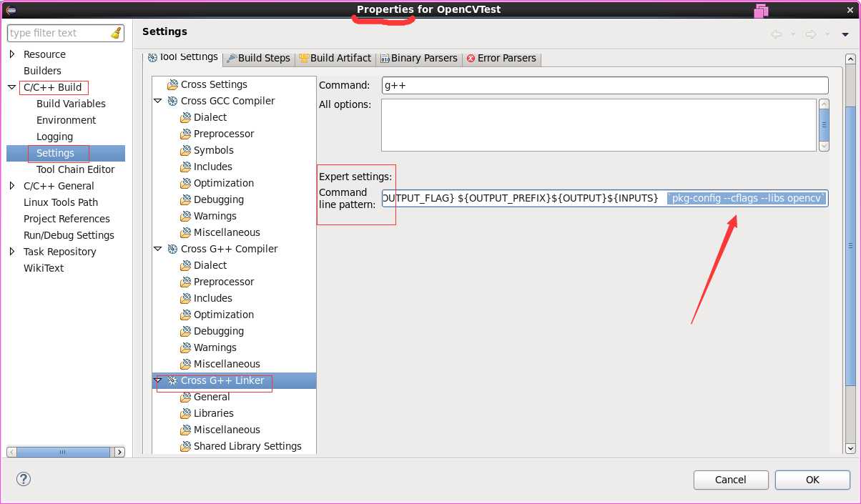This screenshot has width=861, height=504.
Task: Click the Miscellaneous icon under Cross GCC Compiler
Action: (185, 232)
